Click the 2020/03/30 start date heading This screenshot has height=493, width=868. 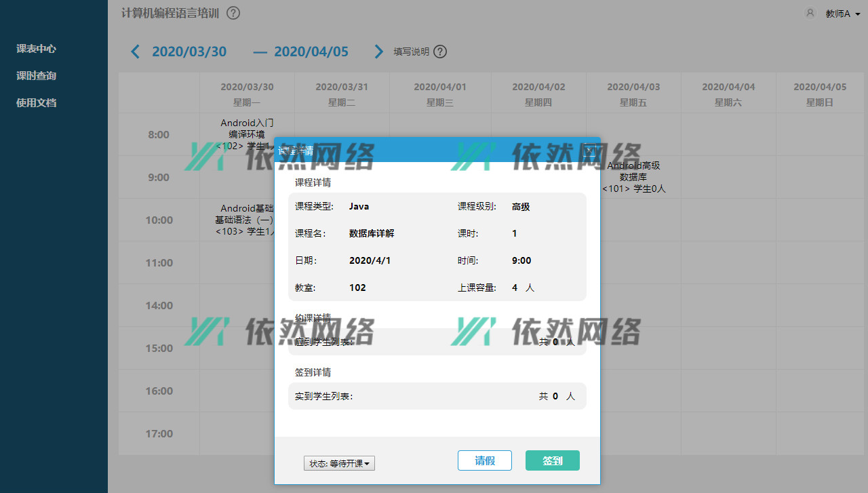coord(189,52)
